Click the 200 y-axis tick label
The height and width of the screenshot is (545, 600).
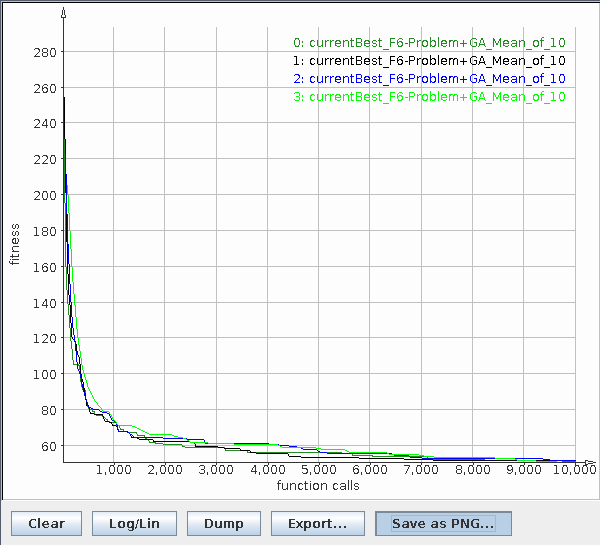pyautogui.click(x=46, y=195)
